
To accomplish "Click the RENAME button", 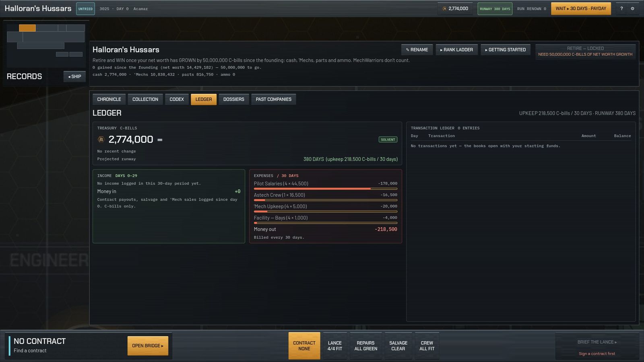I will (417, 50).
